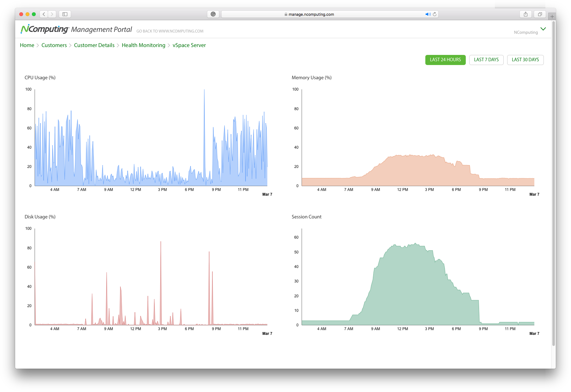Click the Memory Usage plateau near 12 PM
Screen dimensions: 571x392
(403, 170)
